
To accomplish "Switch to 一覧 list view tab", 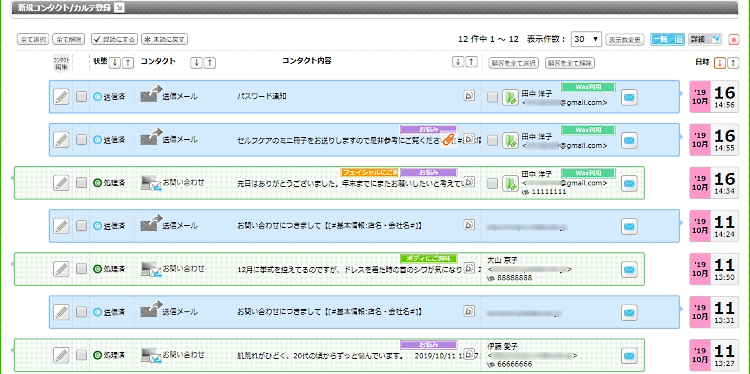I will tap(667, 39).
